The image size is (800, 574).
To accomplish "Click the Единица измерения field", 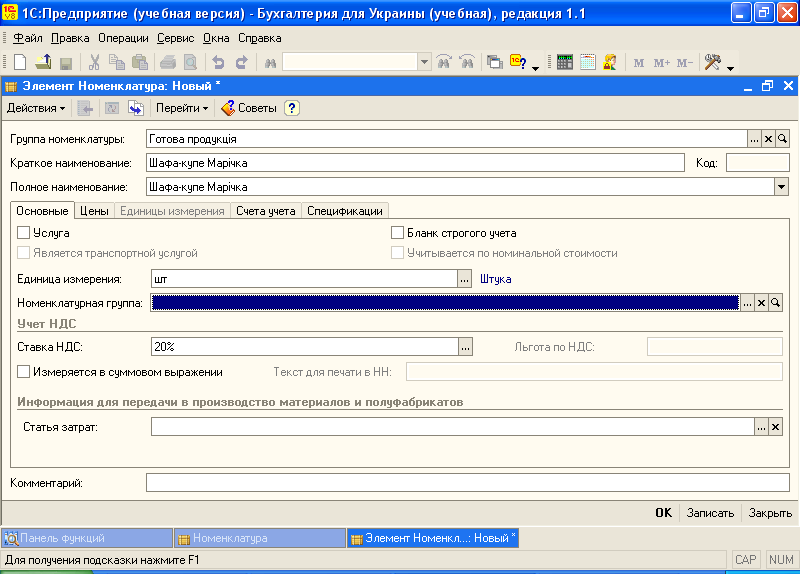I will click(x=304, y=279).
